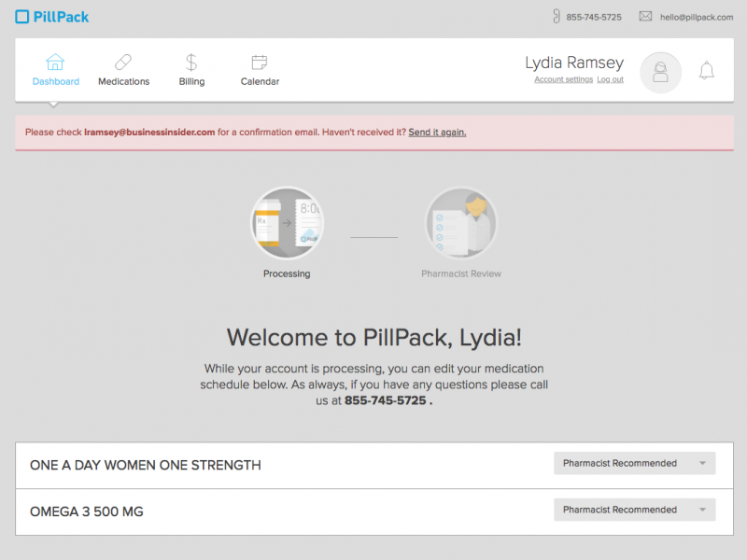
Task: Switch to the Calendar tab label
Action: (x=260, y=82)
